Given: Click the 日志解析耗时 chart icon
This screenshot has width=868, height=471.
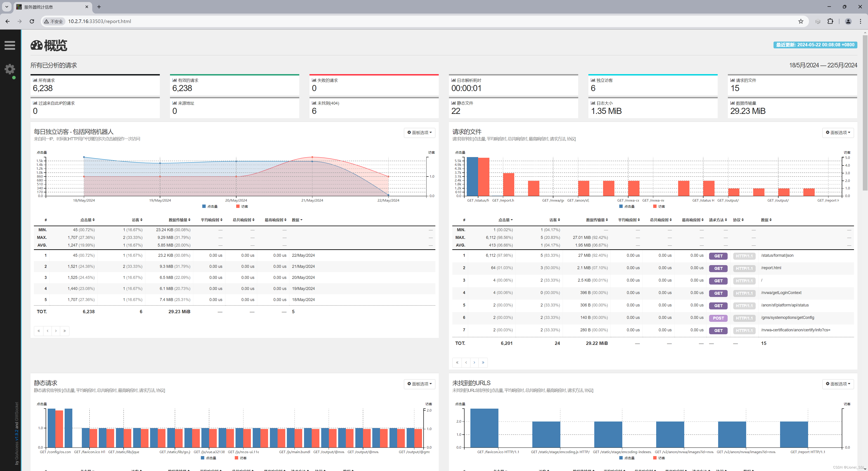Looking at the screenshot, I should click(x=453, y=80).
